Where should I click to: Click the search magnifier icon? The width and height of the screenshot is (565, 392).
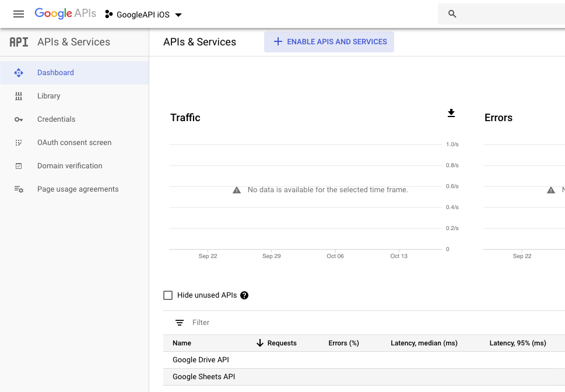[x=452, y=14]
